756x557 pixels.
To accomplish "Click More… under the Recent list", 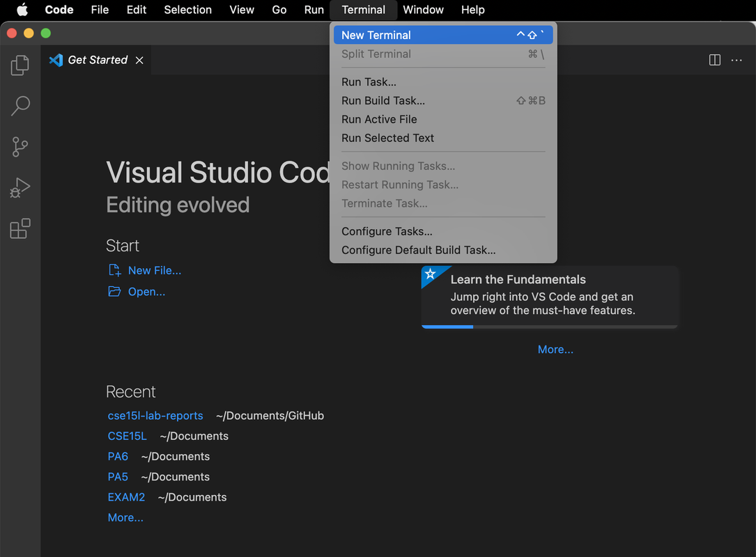I will [125, 517].
